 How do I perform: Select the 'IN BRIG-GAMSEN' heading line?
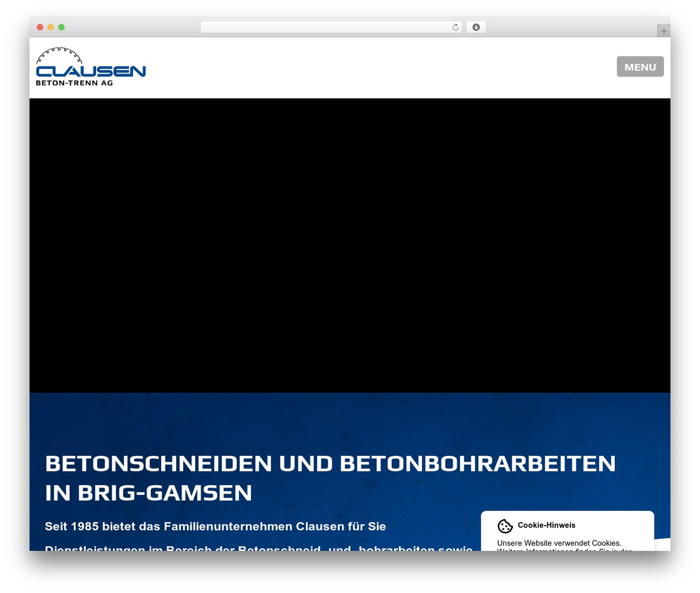click(148, 493)
